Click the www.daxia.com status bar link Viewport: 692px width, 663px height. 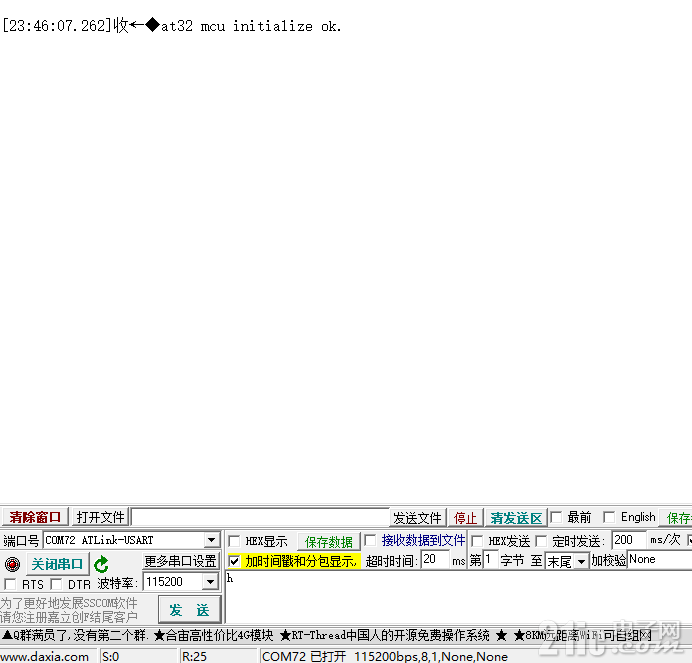pos(45,656)
